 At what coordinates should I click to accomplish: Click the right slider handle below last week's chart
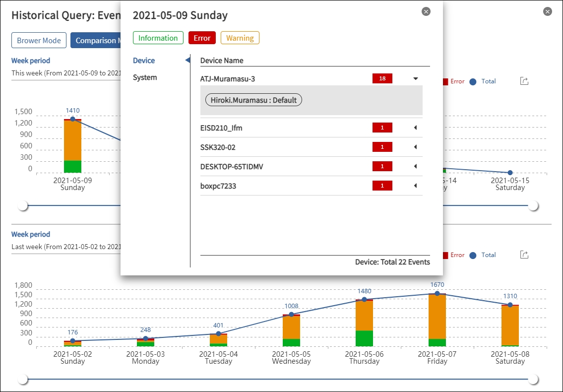click(533, 380)
